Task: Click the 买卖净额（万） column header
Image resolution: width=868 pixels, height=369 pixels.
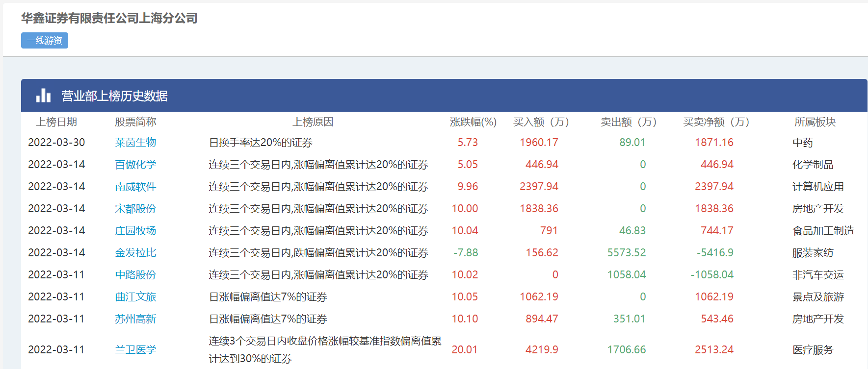Action: coord(716,122)
